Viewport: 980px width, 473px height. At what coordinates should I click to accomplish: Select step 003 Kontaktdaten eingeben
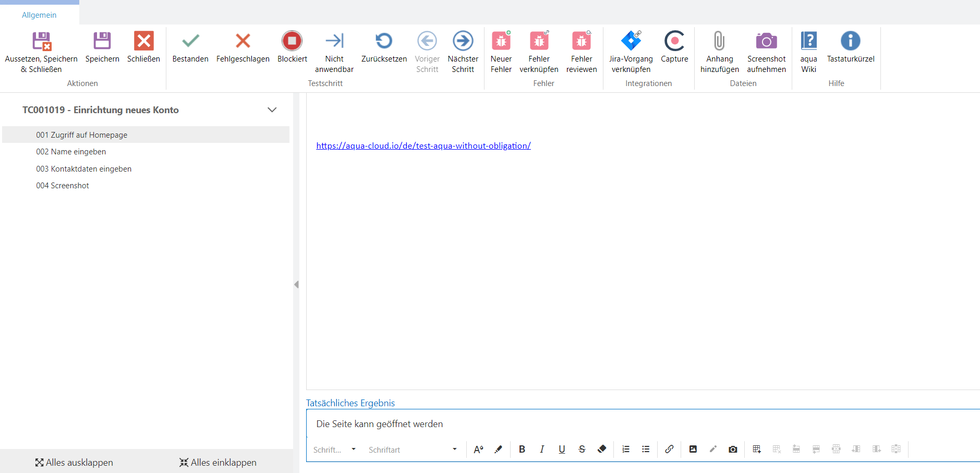click(x=83, y=169)
